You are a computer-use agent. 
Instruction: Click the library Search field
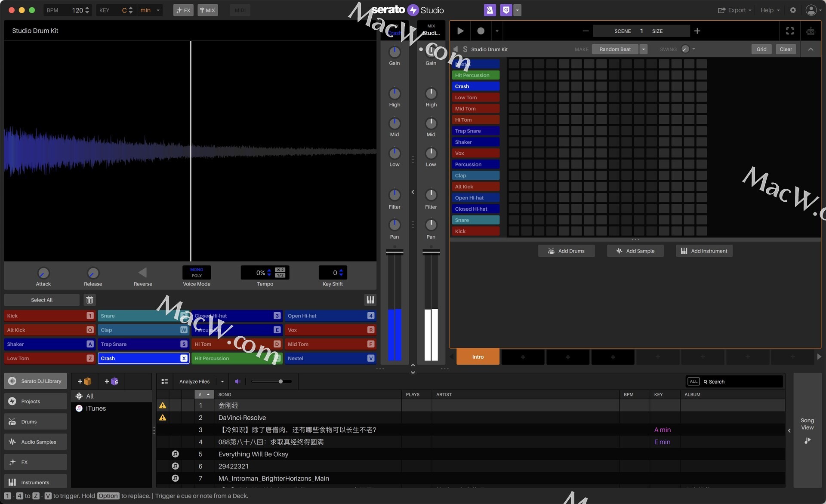pyautogui.click(x=743, y=381)
